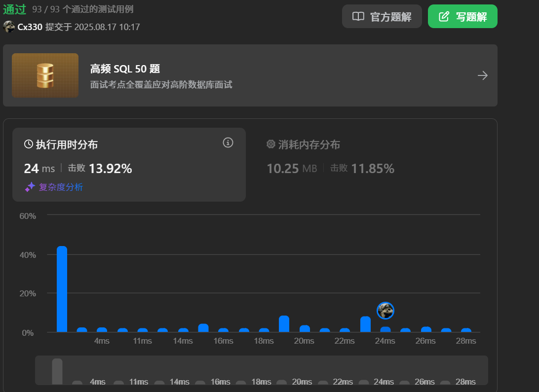This screenshot has height=392, width=539.
Task: Open the 高频 SQL 50 题 study plan card
Action: (x=250, y=75)
